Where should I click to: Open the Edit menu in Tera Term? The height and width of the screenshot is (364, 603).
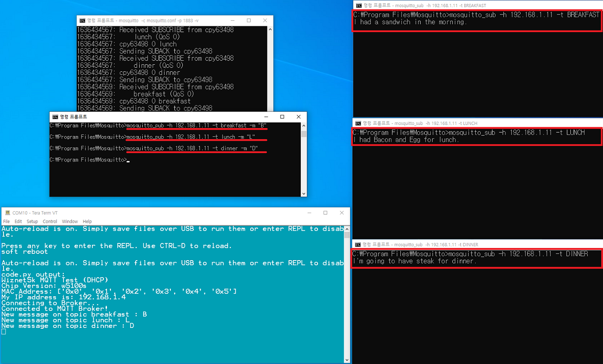18,221
